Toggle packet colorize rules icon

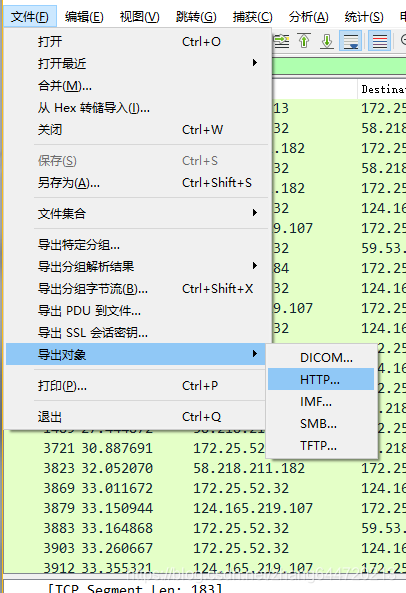pos(380,41)
